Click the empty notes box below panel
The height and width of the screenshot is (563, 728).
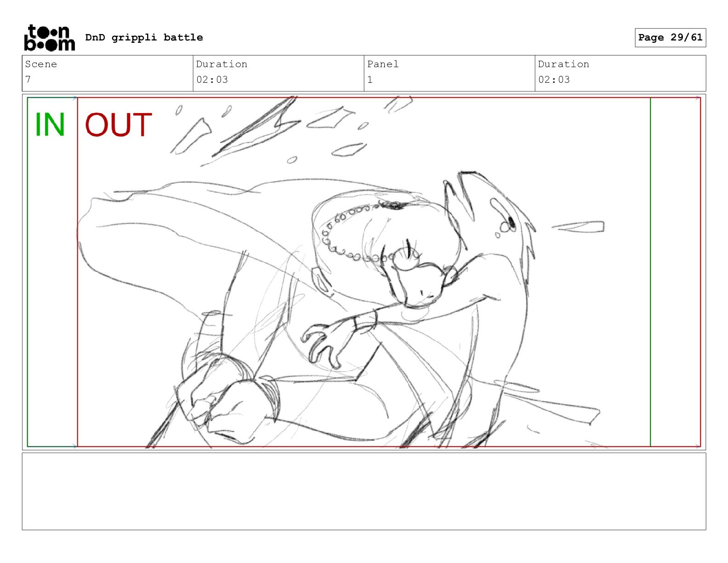pyautogui.click(x=364, y=491)
